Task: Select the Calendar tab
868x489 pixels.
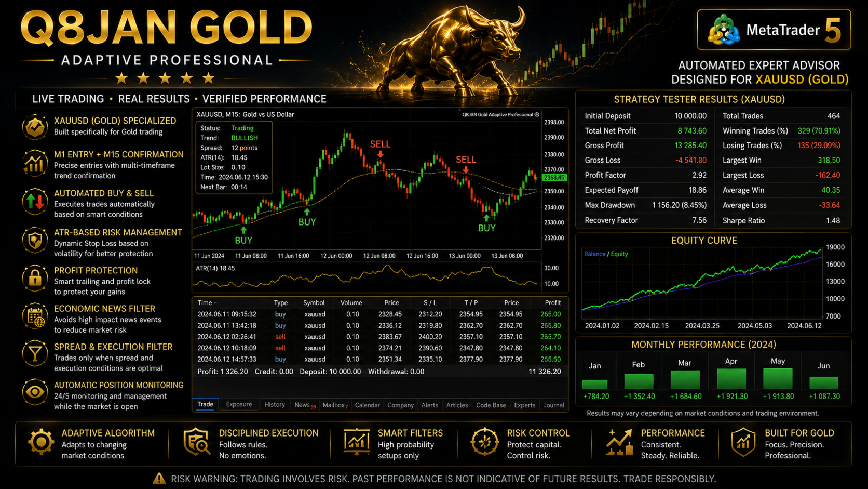Action: click(368, 405)
